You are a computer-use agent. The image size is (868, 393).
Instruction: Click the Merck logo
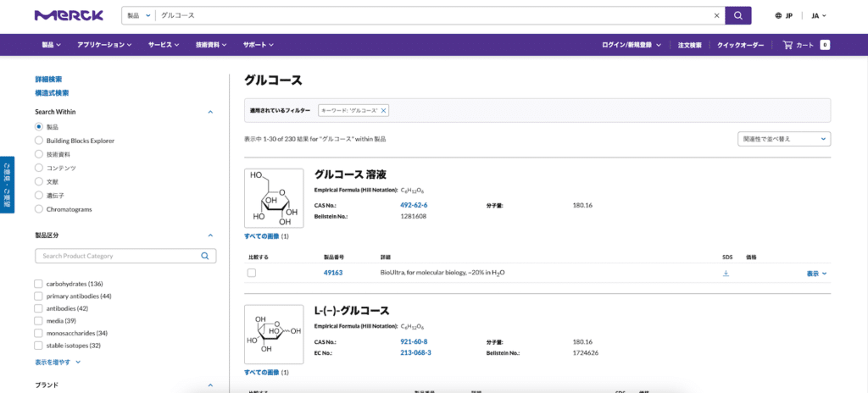pos(69,15)
